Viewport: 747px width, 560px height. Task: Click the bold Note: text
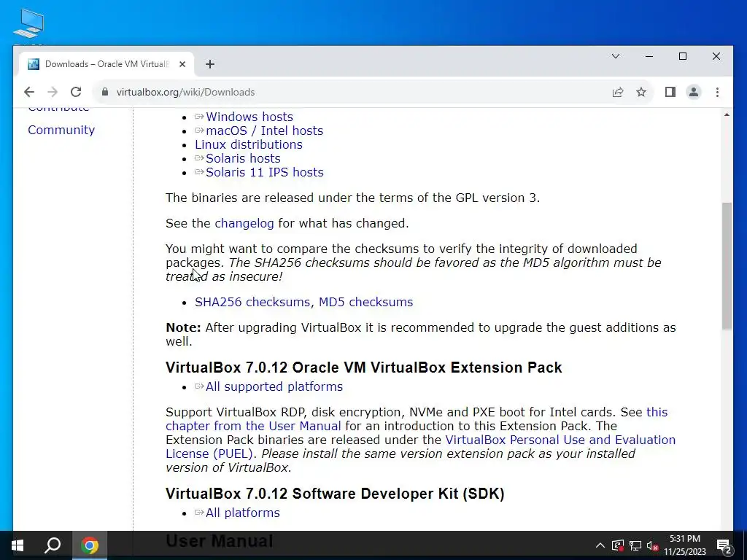(183, 327)
